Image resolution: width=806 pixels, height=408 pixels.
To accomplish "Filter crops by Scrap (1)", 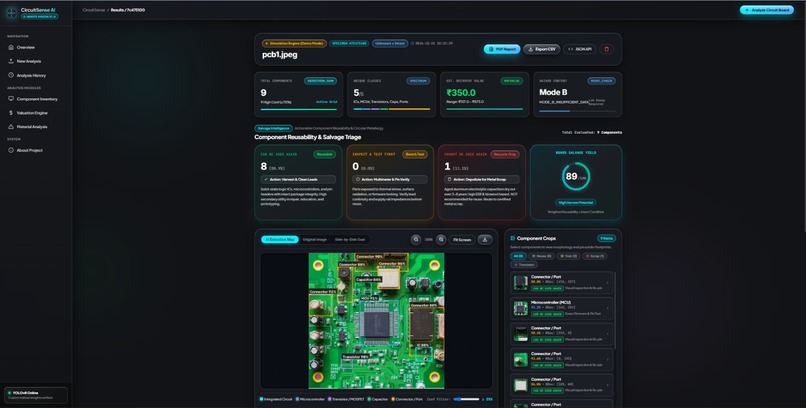I will click(x=595, y=256).
